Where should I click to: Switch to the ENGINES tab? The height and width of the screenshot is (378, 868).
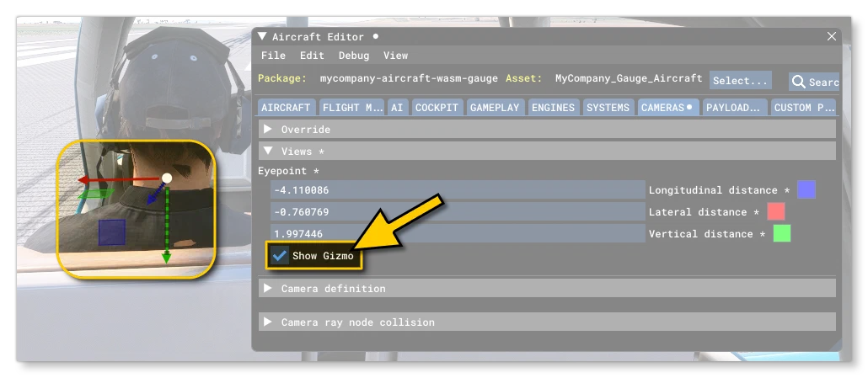click(553, 108)
